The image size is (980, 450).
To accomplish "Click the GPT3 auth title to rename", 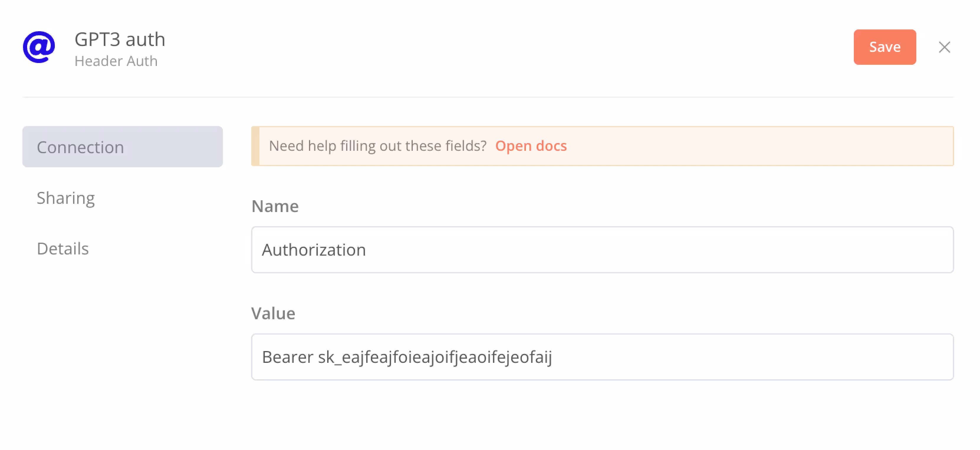I will [x=120, y=39].
